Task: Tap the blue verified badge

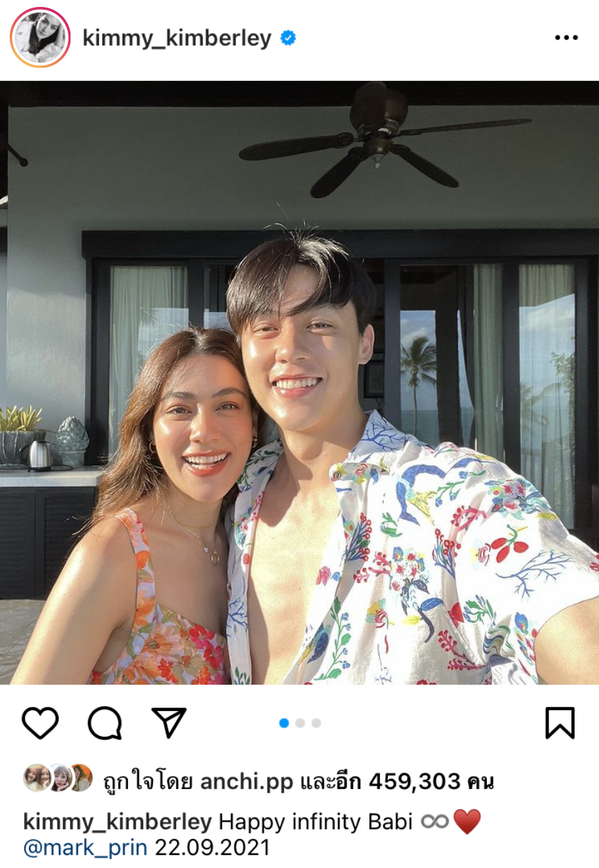Action: click(x=288, y=38)
